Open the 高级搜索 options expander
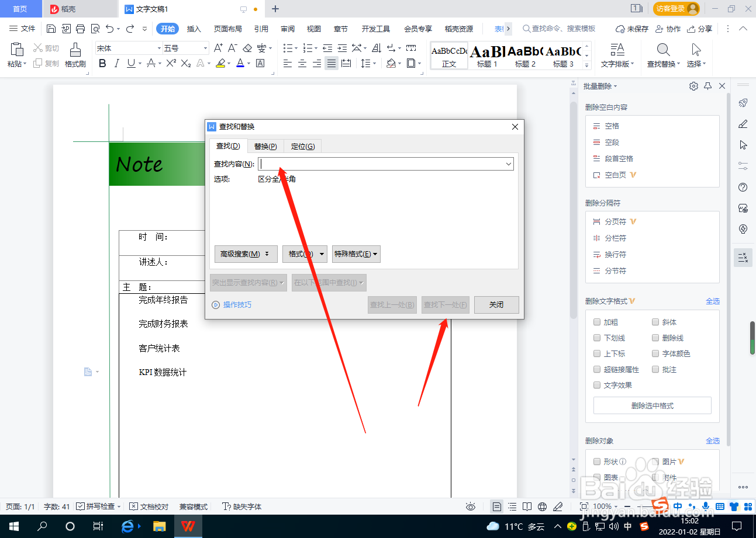 click(x=246, y=254)
